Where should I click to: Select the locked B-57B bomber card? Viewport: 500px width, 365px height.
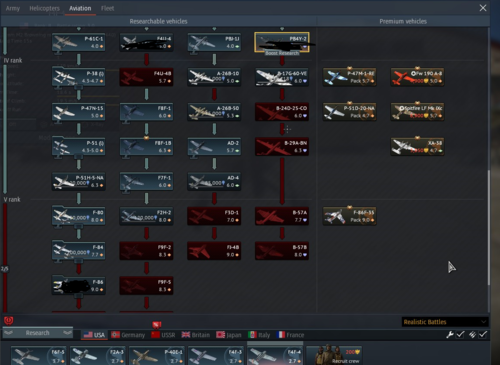(x=282, y=251)
